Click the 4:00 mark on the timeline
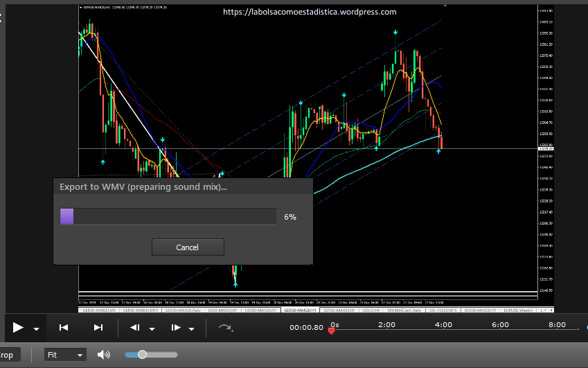The height and width of the screenshot is (368, 588). pos(443,325)
